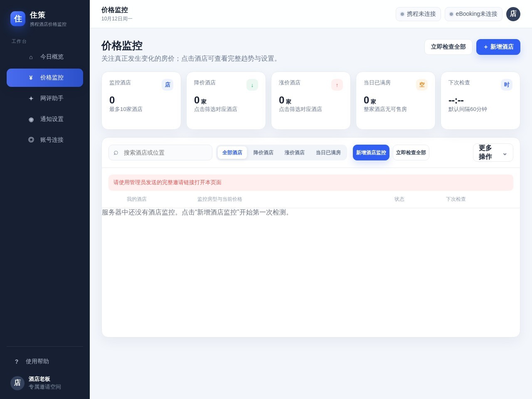
Task: Click the 最多10家酒店 text
Action: tap(126, 109)
